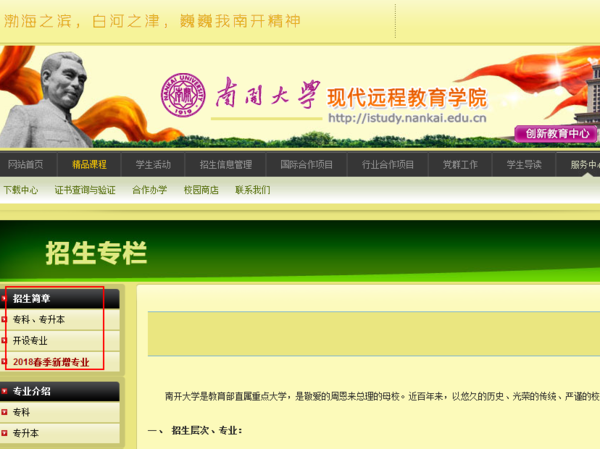Viewport: 600px width, 449px height.
Task: Open 专科 under 专业介绍
Action: (x=60, y=412)
